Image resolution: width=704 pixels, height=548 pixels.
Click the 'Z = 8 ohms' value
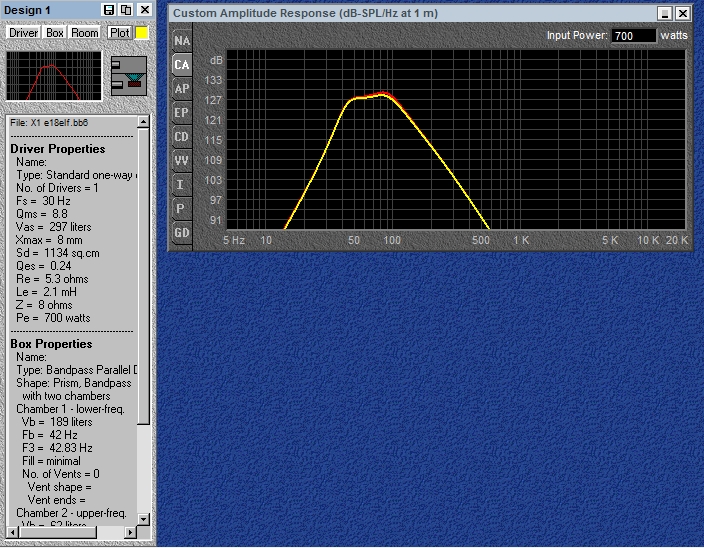coord(44,305)
